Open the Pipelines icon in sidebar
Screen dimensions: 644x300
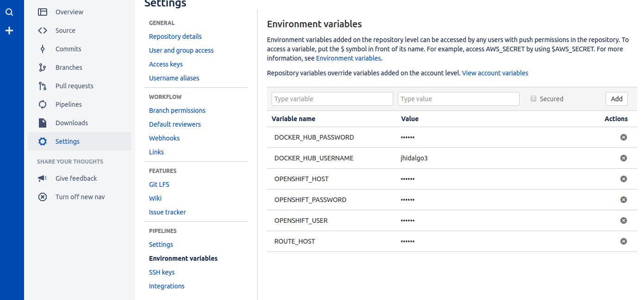(43, 104)
